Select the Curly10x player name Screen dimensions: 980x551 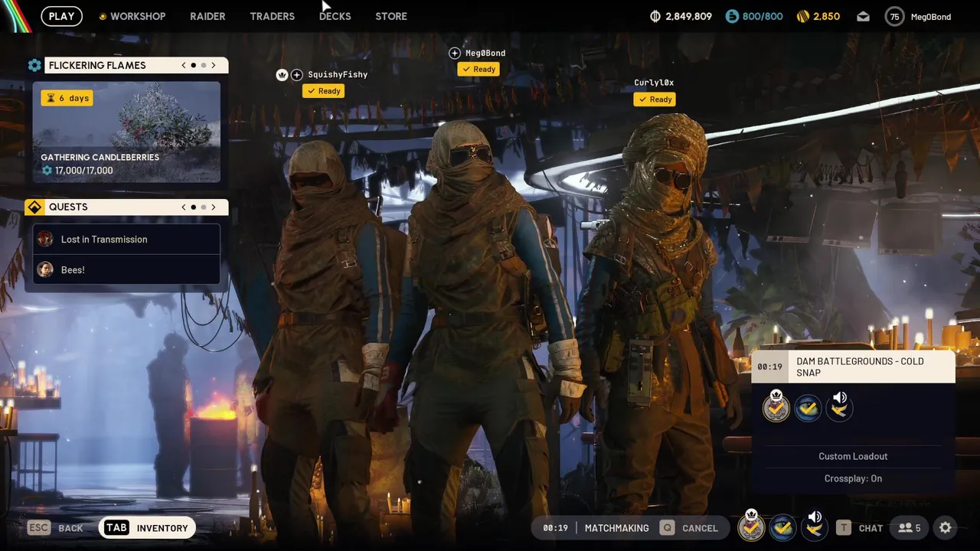pyautogui.click(x=654, y=83)
